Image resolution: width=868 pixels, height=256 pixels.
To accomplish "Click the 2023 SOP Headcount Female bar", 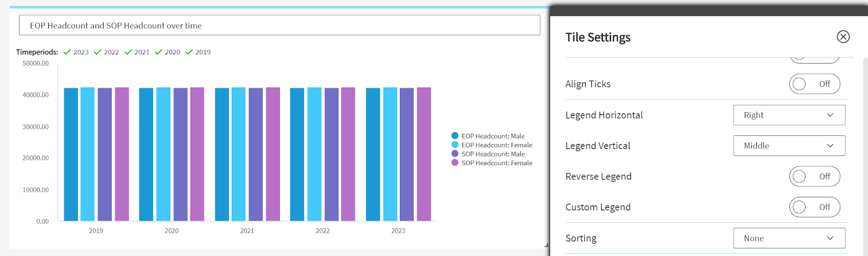I will click(x=424, y=154).
